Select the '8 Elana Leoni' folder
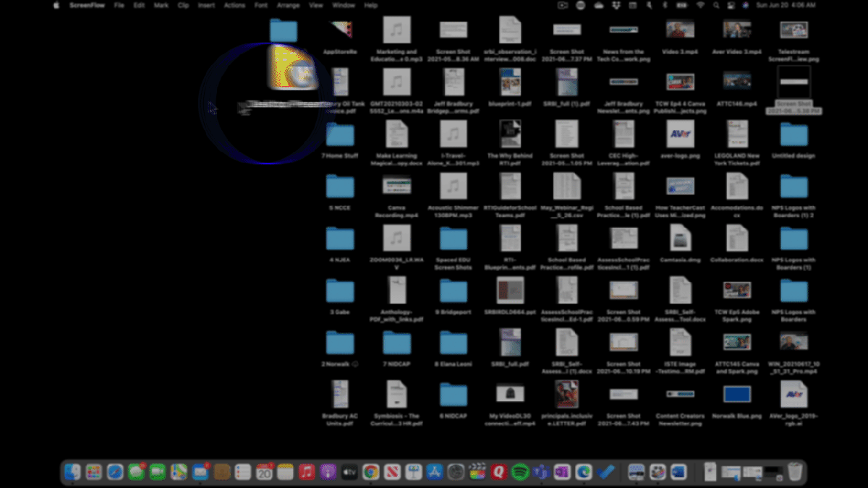 (454, 343)
